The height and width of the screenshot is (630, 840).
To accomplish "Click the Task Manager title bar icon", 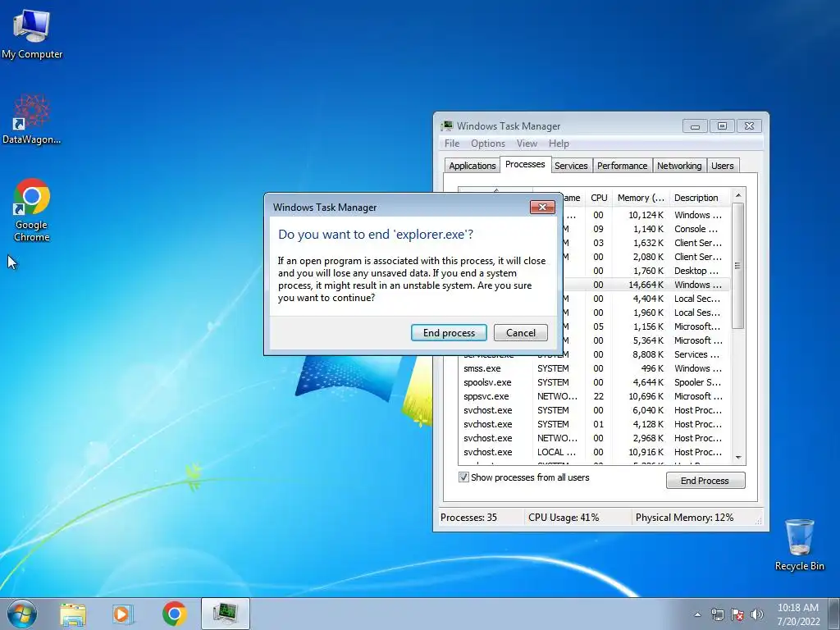I will [x=447, y=126].
